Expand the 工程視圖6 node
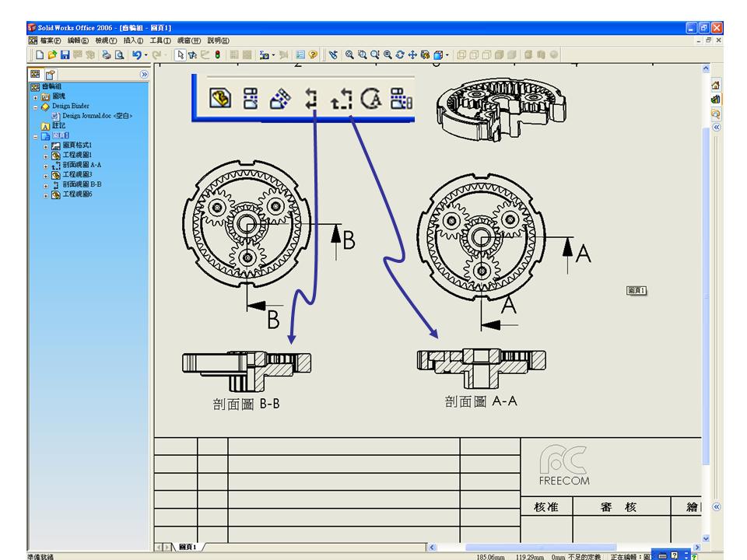Image resolution: width=747 pixels, height=560 pixels. (46, 195)
